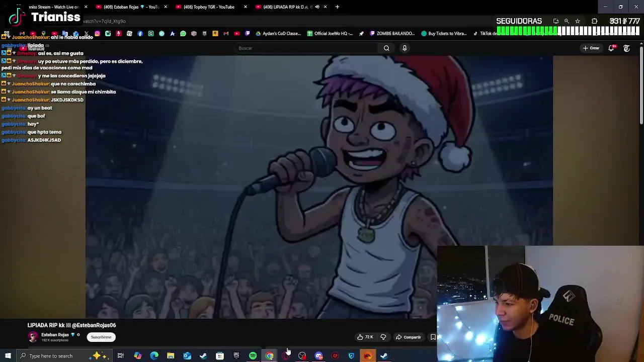
Task: Open Task View on taskbar
Action: (x=121, y=356)
